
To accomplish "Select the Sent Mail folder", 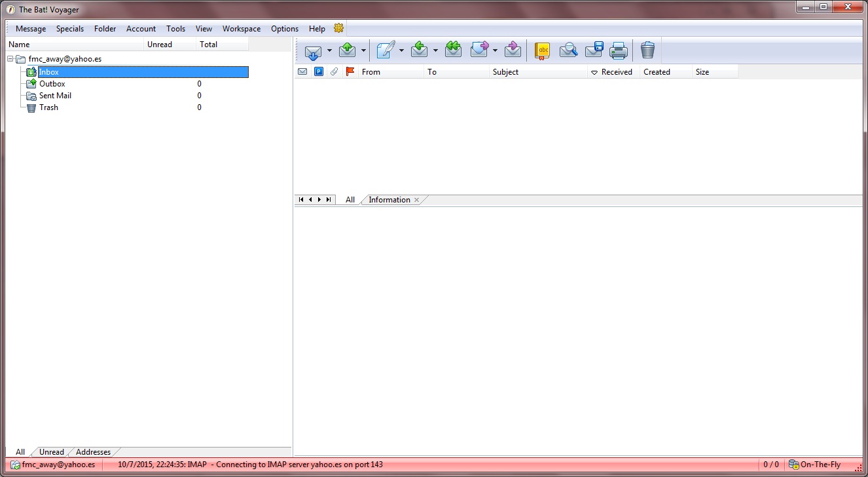I will [x=55, y=96].
